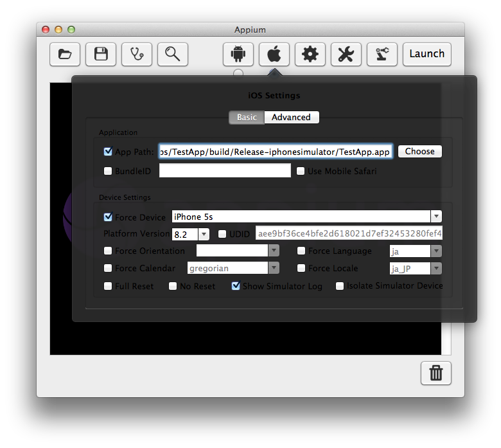
Task: Open the gregorian calendar dropdown
Action: click(274, 268)
